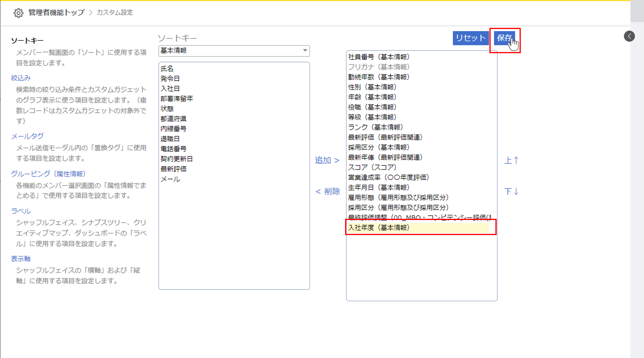Select 社員番号（基本情報）in selected list
This screenshot has height=358, width=644.
coord(378,57)
